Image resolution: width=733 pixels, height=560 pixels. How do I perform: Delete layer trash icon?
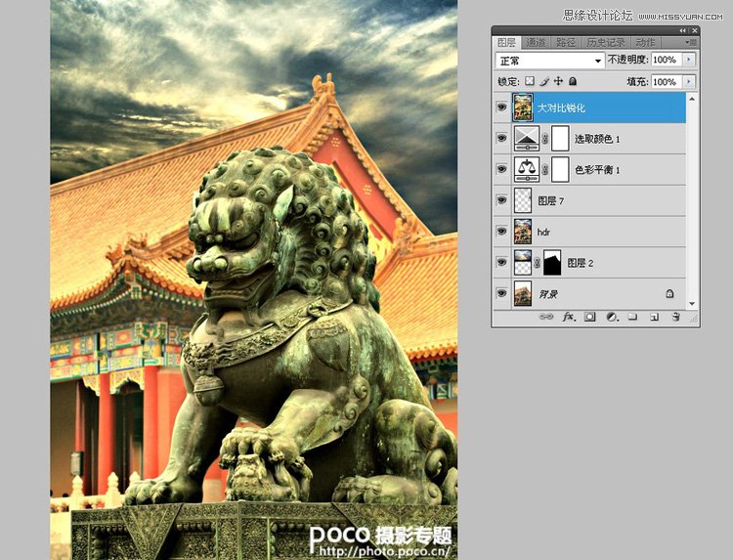point(675,317)
